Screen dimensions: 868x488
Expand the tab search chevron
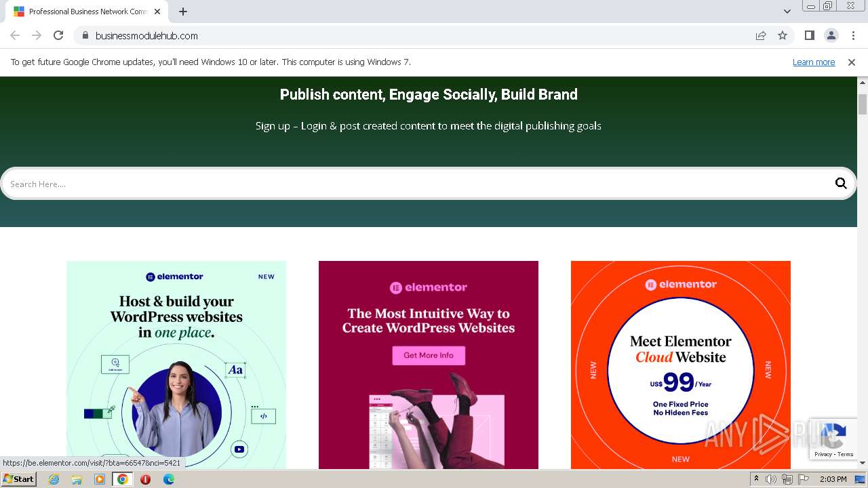pyautogui.click(x=787, y=12)
